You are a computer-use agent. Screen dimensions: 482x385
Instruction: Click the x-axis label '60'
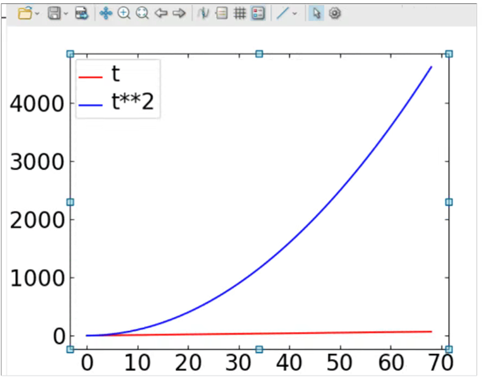(391, 363)
